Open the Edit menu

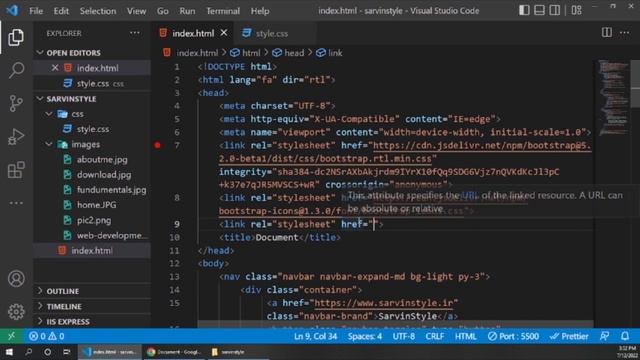tap(61, 11)
